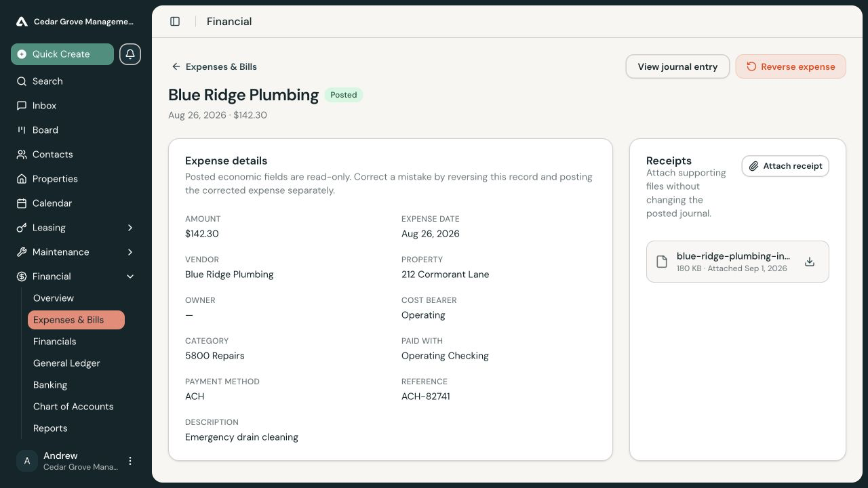Collapse the Financial submenu chevron
This screenshot has height=488, width=868.
(130, 277)
